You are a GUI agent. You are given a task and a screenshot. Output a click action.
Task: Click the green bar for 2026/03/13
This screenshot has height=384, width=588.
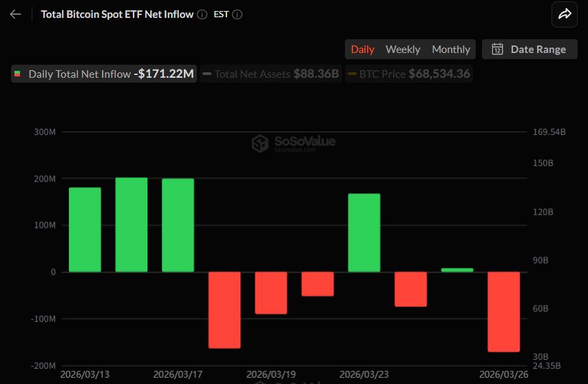[x=85, y=229]
